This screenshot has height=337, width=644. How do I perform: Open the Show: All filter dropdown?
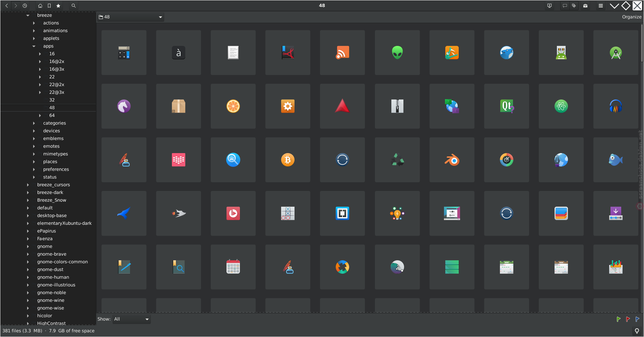point(132,319)
